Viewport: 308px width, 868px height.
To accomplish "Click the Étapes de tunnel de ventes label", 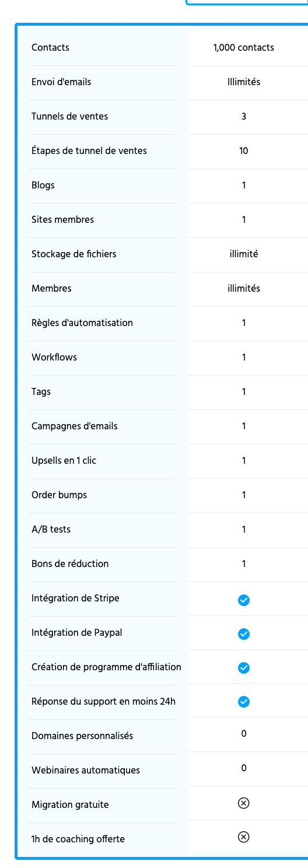I will [89, 150].
